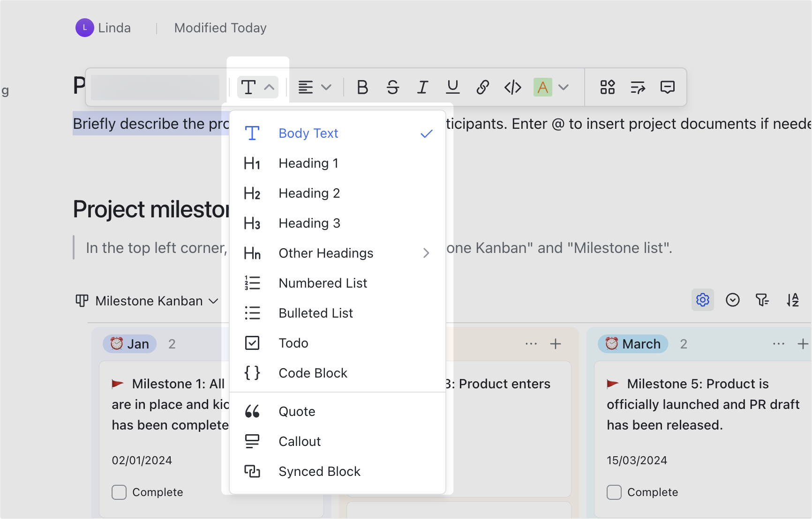Add card to middle kanban column
Image resolution: width=812 pixels, height=519 pixels.
point(556,344)
